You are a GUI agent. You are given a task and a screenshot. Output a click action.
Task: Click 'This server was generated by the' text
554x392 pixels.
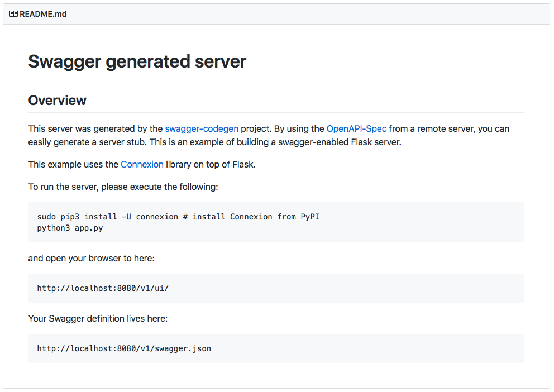click(95, 128)
